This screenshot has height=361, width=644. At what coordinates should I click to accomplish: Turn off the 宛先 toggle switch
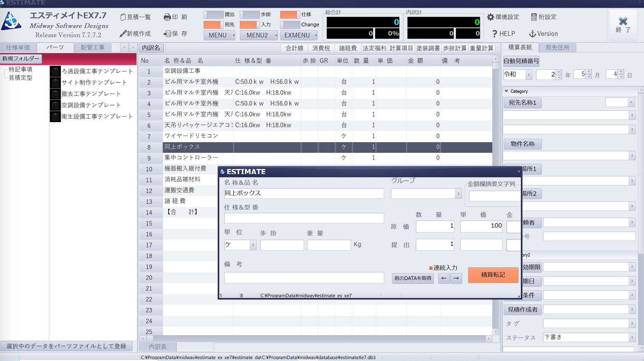point(213,25)
